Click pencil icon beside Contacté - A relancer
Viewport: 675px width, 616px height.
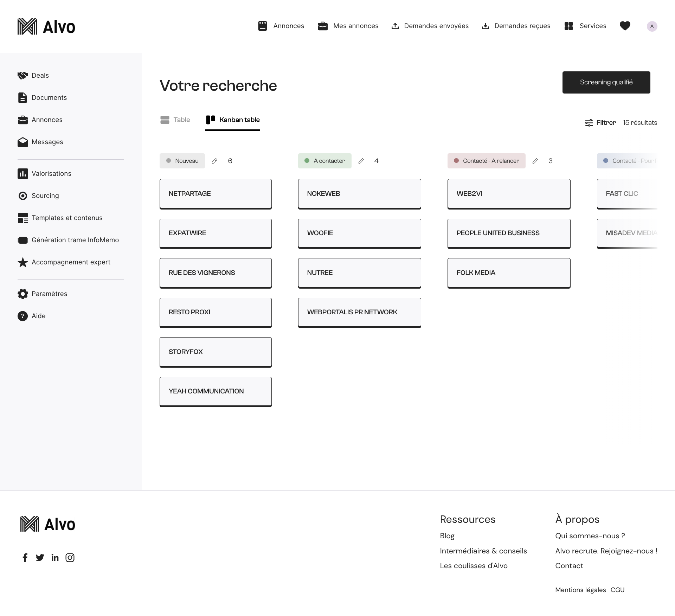coord(535,161)
